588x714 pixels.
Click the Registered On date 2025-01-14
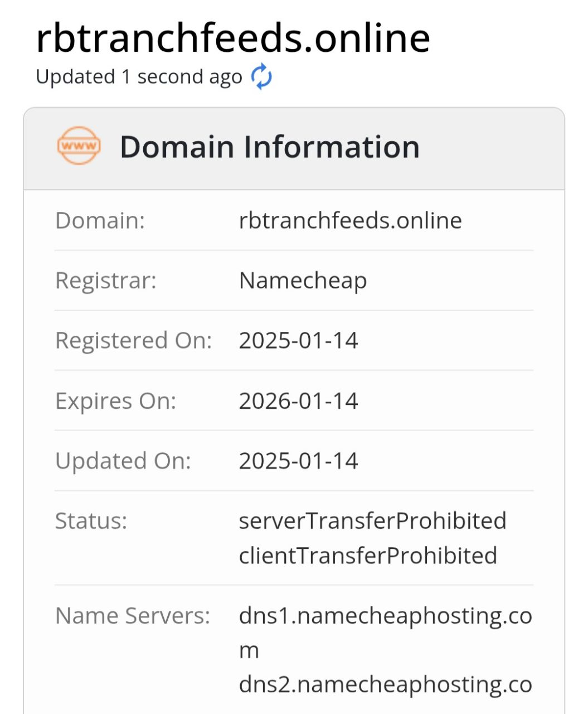(x=298, y=341)
